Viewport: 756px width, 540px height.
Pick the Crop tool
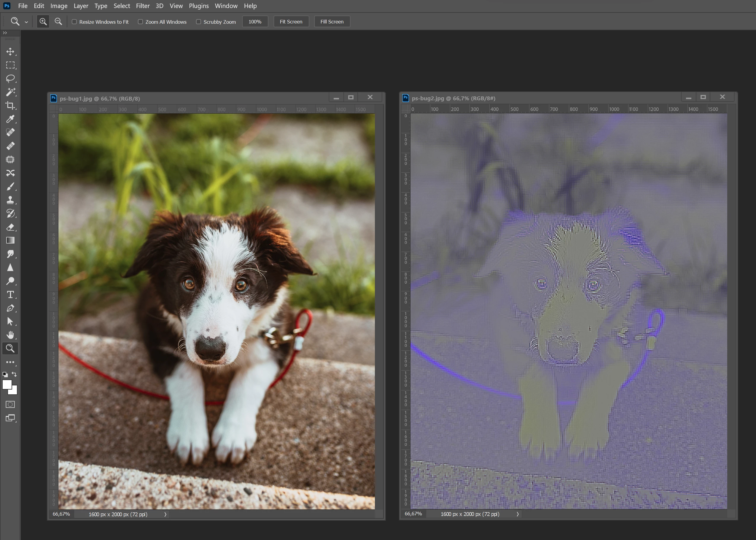click(x=10, y=105)
